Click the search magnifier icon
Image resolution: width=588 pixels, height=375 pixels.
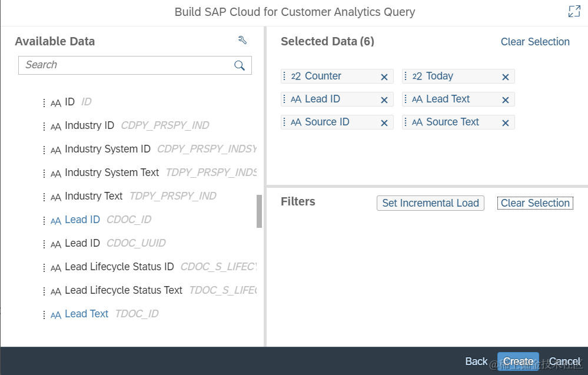point(240,65)
